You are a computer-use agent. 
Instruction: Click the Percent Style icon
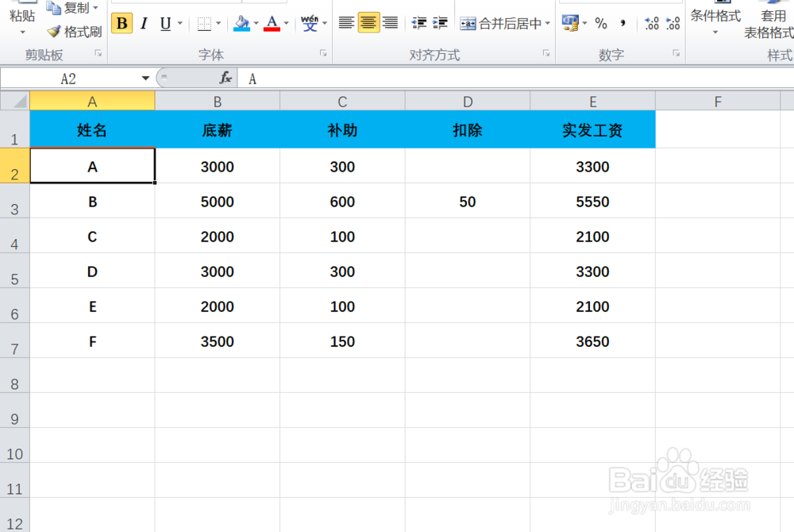click(601, 23)
